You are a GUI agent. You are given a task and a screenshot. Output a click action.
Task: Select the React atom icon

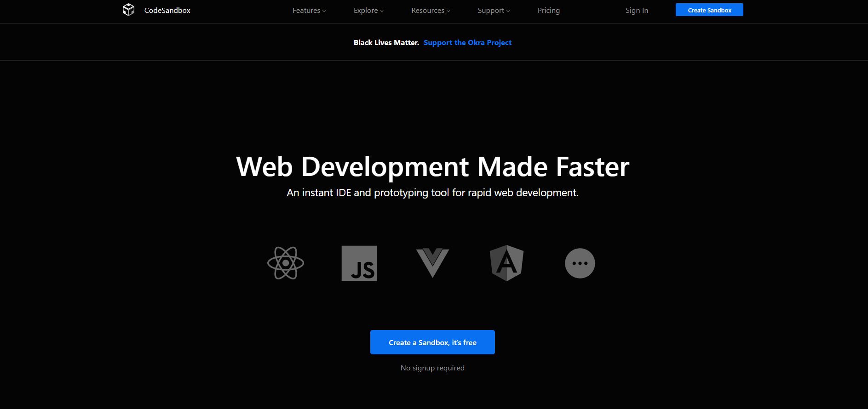pos(286,263)
